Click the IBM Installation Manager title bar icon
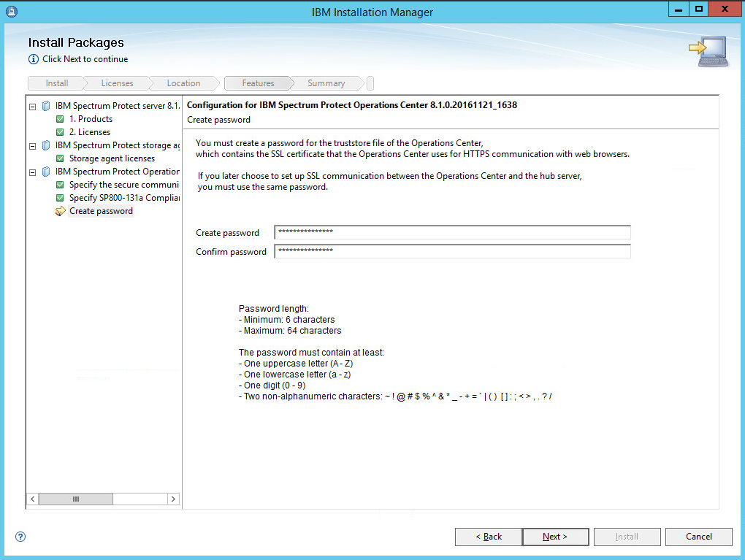Screen dimensions: 745x560 pos(12,11)
